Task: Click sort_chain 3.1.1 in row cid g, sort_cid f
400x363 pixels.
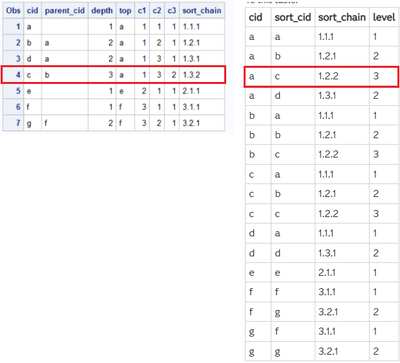Action: pos(327,331)
